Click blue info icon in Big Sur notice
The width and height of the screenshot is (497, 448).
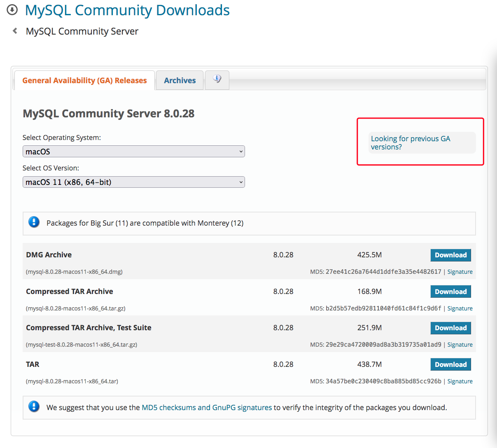click(34, 222)
